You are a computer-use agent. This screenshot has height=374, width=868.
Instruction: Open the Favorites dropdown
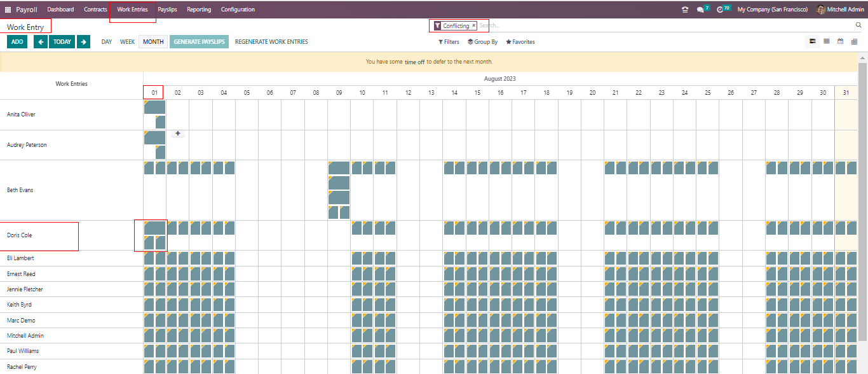(520, 42)
